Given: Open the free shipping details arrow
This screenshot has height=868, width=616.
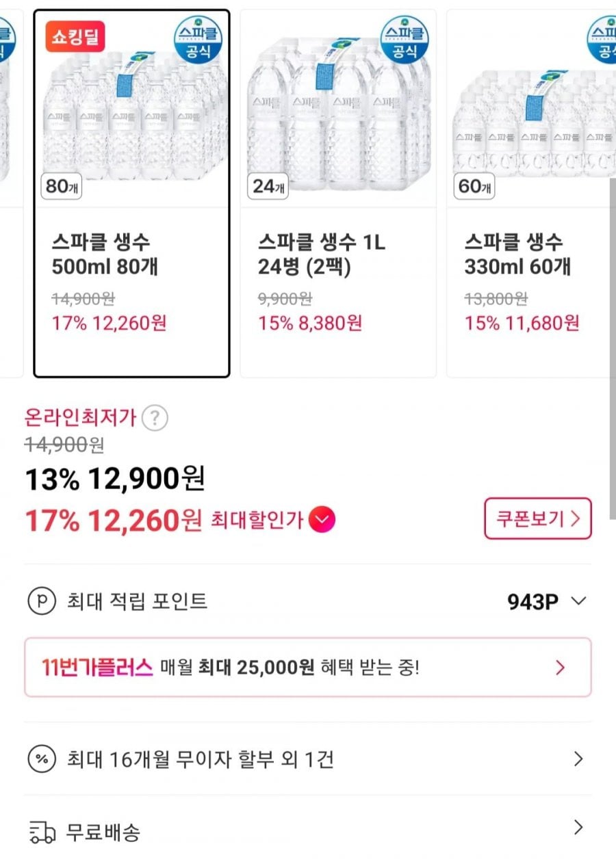Looking at the screenshot, I should click(x=578, y=828).
